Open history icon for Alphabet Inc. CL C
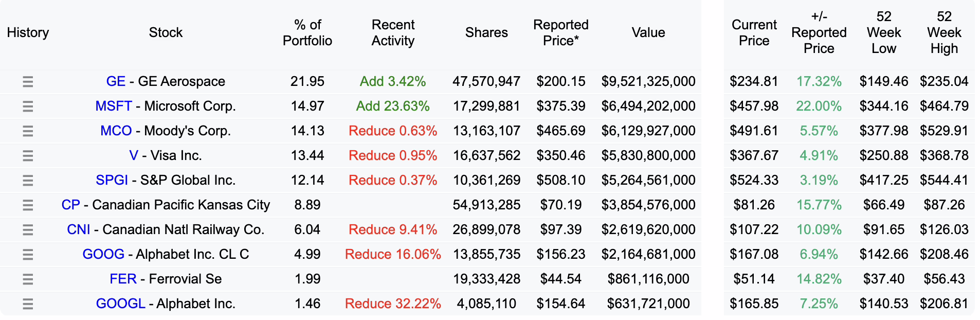The width and height of the screenshot is (980, 320). tap(28, 255)
